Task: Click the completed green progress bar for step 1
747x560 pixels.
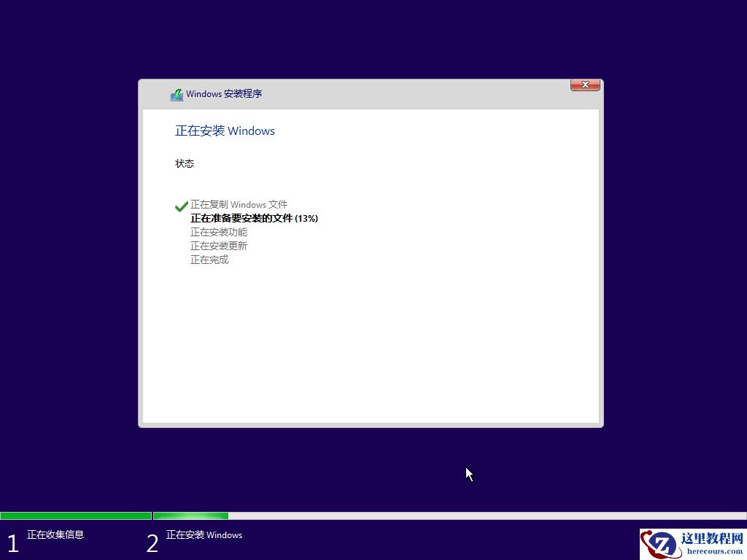Action: click(76, 516)
